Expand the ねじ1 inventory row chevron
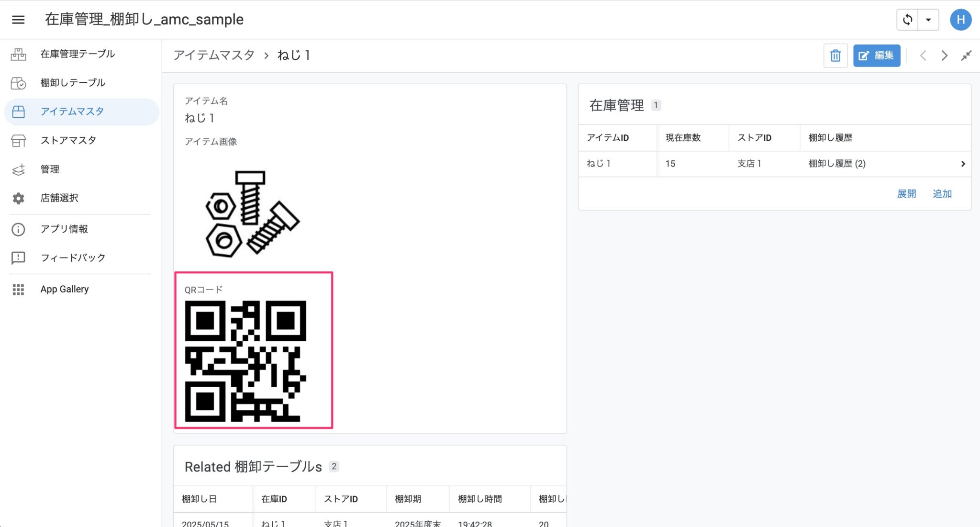Image resolution: width=980 pixels, height=527 pixels. point(963,164)
